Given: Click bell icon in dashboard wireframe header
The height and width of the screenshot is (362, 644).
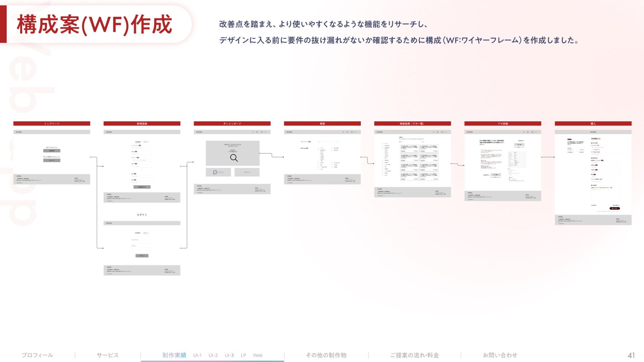Looking at the screenshot, I should (x=257, y=132).
